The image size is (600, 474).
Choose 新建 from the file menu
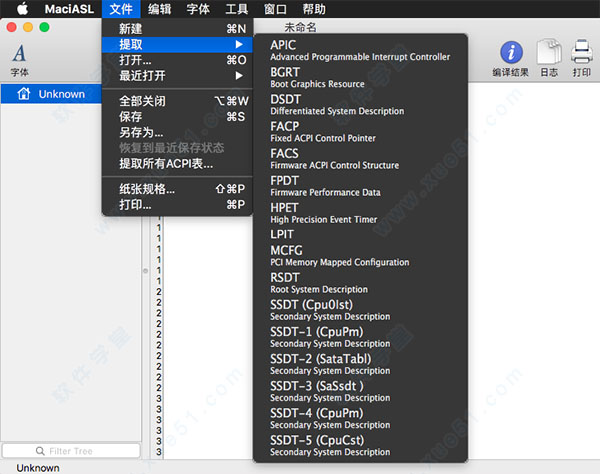pos(178,29)
